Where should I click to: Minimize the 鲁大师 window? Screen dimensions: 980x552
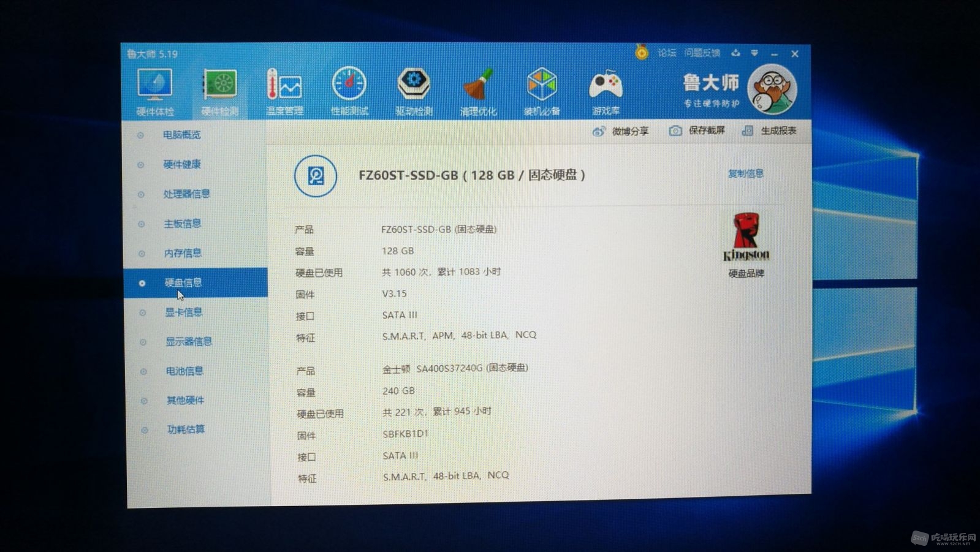coord(775,54)
